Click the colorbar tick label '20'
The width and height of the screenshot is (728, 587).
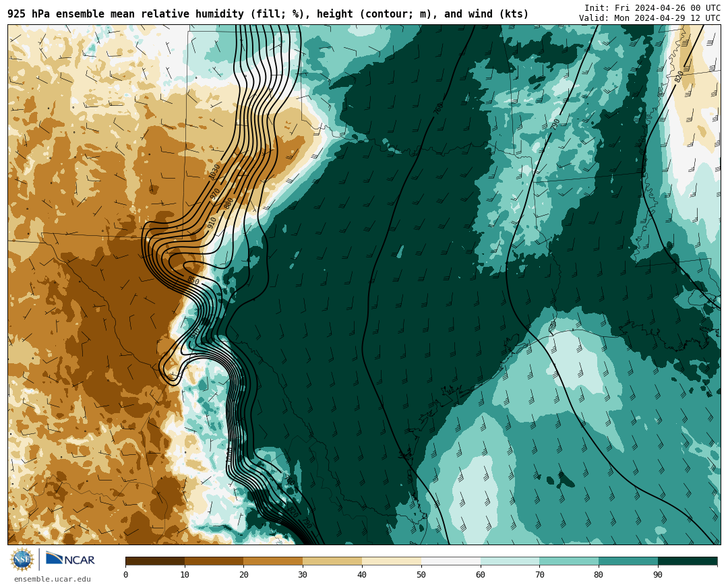pos(244,574)
